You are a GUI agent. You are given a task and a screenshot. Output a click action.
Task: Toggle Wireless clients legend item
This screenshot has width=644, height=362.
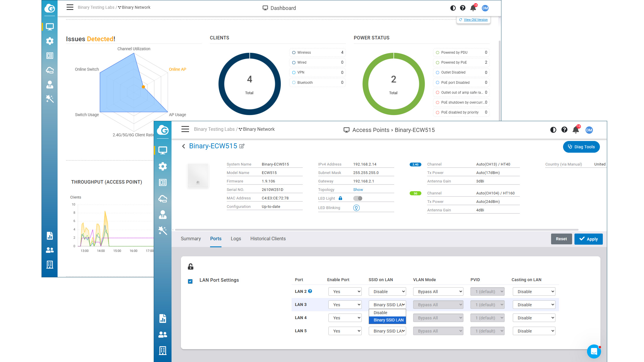point(318,53)
